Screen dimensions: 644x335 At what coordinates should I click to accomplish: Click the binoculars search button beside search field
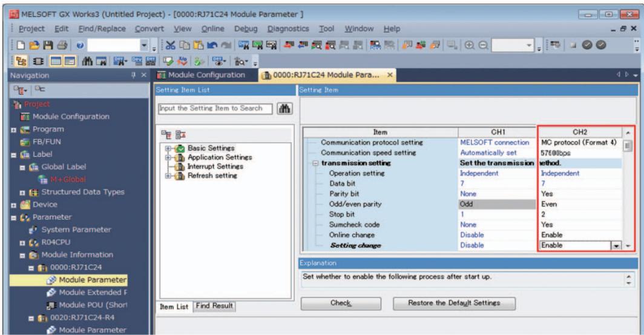pyautogui.click(x=284, y=108)
